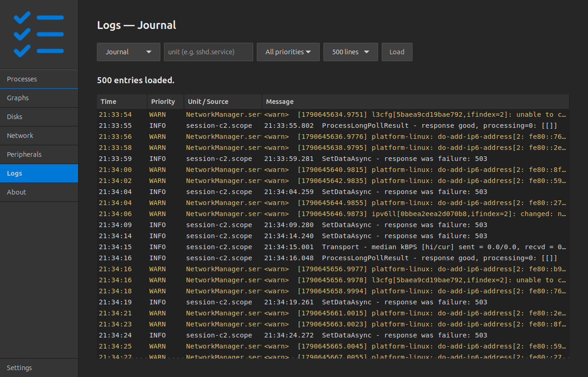Click the Time column header

click(122, 102)
